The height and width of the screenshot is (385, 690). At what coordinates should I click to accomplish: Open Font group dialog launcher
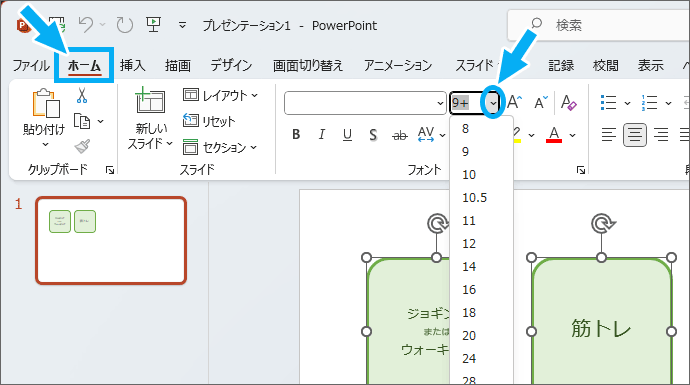(x=581, y=170)
